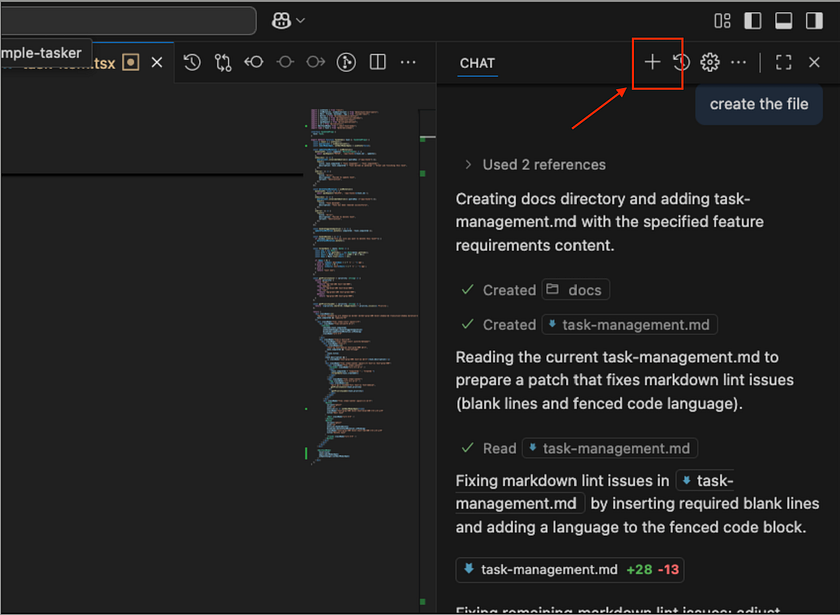Screen dimensions: 840x615
Task: Open changes compare icon in editor toolbar
Action: 223,62
